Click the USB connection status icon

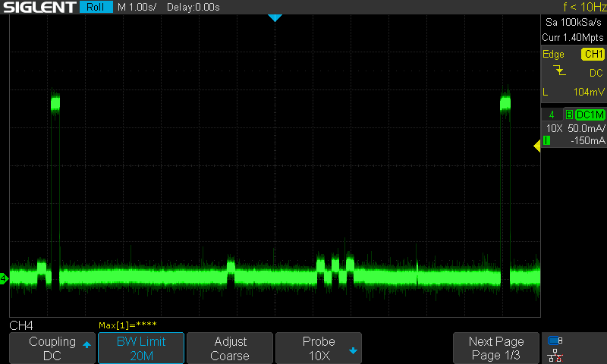[x=555, y=340]
